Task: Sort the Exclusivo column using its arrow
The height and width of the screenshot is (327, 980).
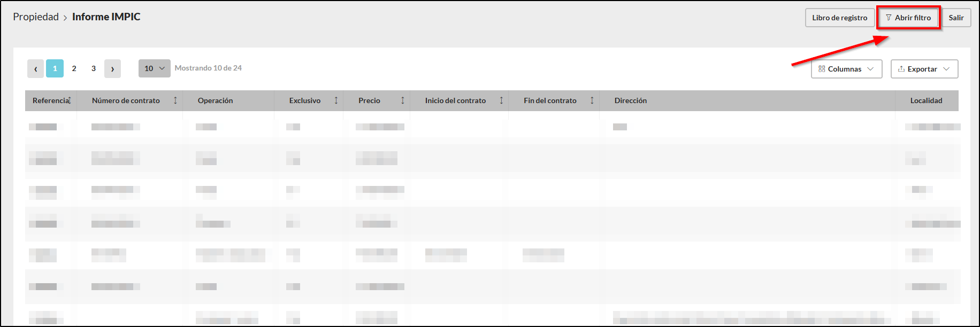Action: tap(336, 100)
